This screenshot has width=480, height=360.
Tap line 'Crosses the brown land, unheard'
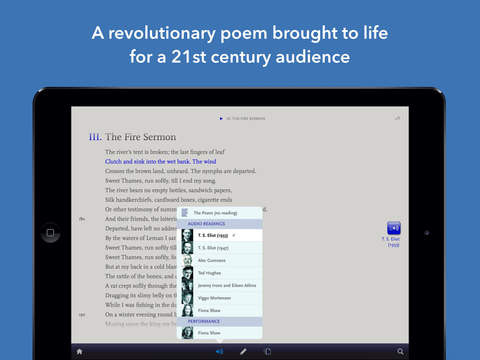180,171
